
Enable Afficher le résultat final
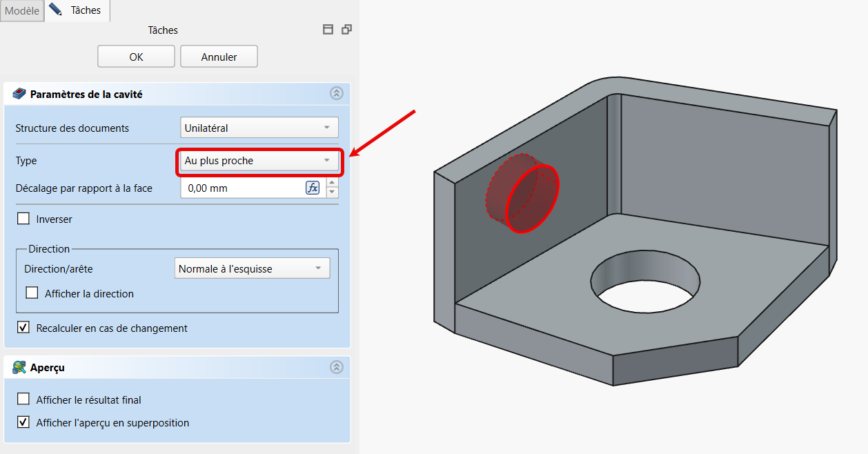[x=23, y=399]
